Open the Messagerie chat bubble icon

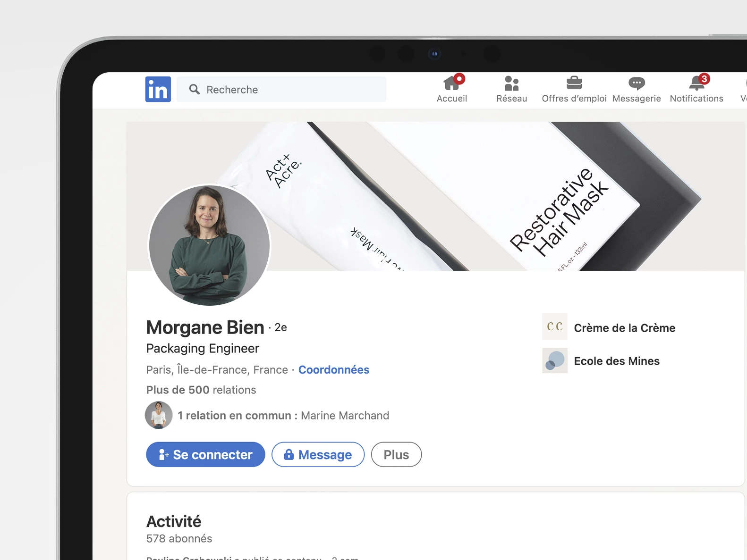636,84
